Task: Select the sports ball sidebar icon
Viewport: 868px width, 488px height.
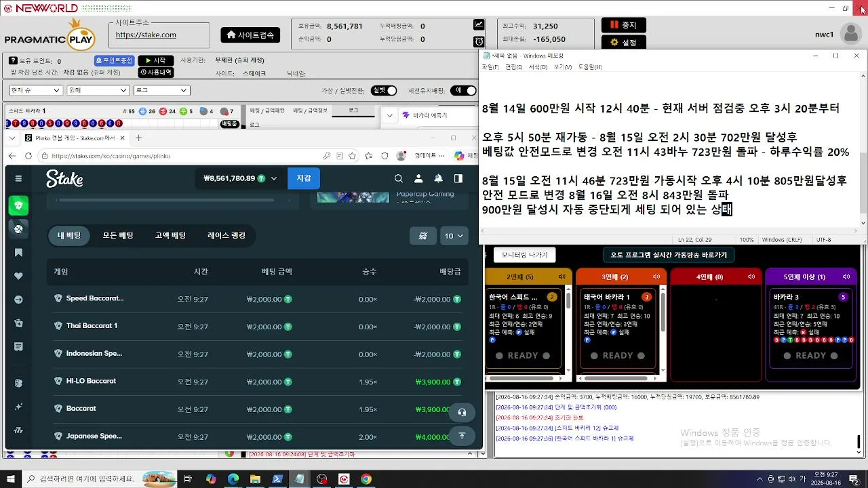Action: [x=18, y=229]
